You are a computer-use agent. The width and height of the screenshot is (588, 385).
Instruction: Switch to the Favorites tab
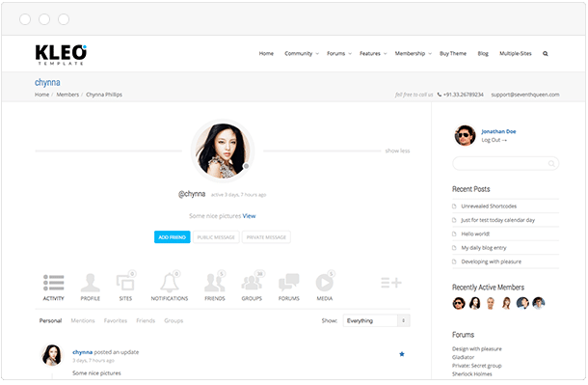[116, 320]
